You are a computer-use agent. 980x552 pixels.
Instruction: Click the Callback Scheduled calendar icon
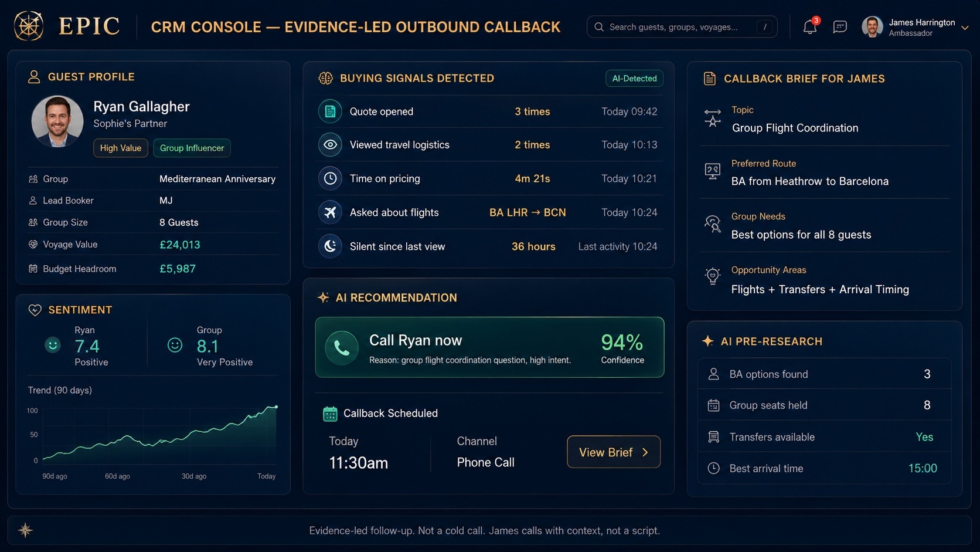tap(330, 414)
